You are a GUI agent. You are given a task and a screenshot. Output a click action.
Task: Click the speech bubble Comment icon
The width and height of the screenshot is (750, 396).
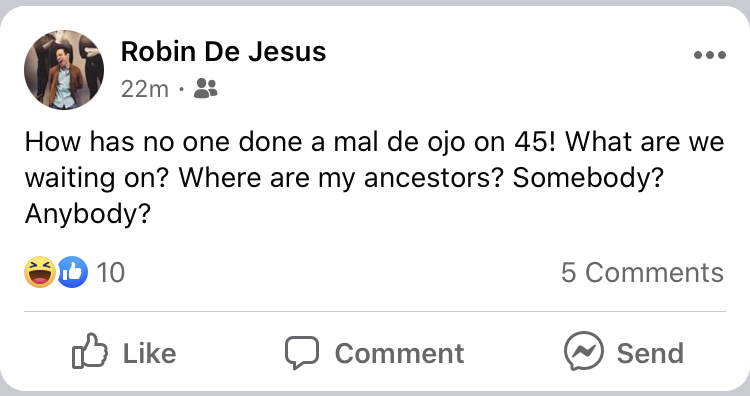[302, 352]
